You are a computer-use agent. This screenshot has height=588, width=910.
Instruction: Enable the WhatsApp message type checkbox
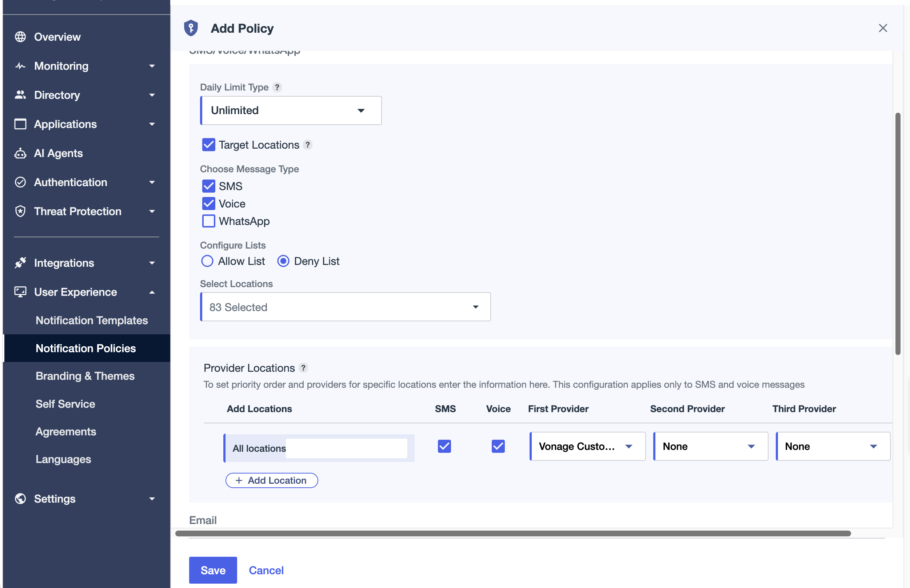click(x=209, y=221)
